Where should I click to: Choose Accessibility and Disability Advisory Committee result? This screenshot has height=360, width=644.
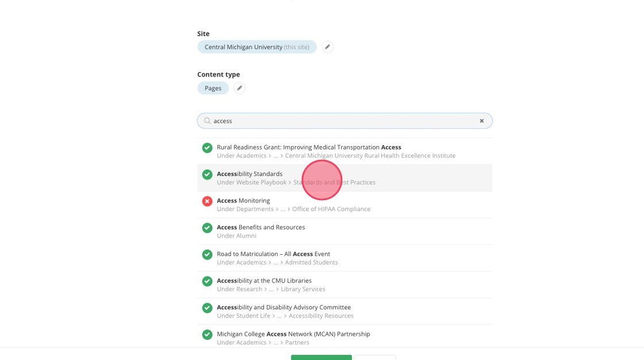point(344,312)
